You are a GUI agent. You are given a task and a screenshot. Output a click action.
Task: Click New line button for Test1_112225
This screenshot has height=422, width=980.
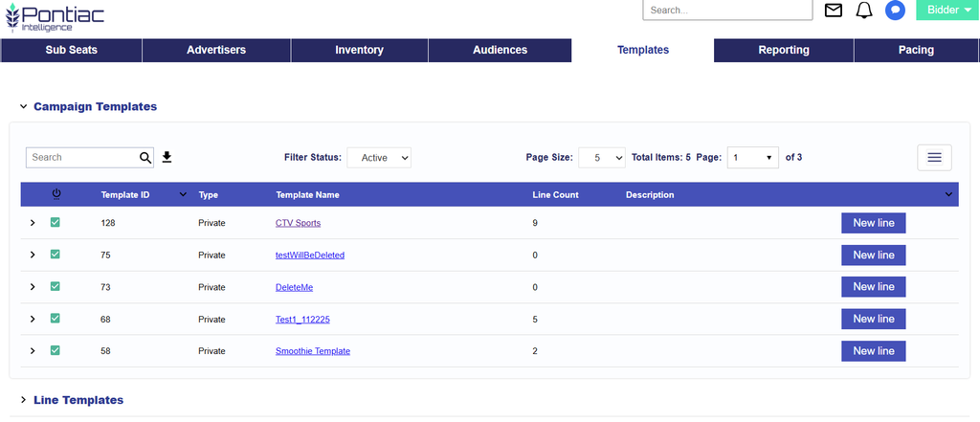click(873, 319)
